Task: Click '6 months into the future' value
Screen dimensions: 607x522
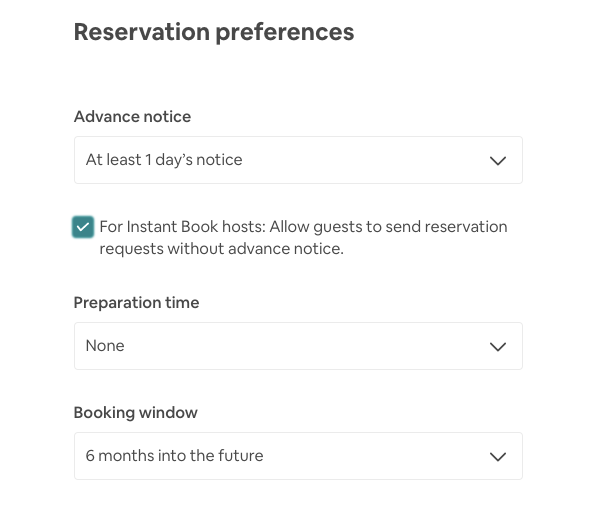Action: [x=174, y=456]
